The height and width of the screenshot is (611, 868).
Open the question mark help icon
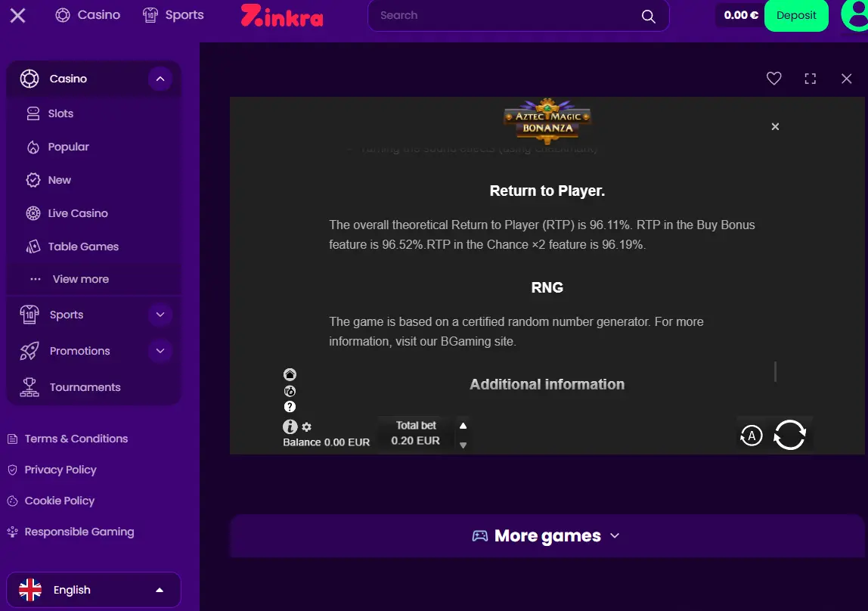click(290, 407)
